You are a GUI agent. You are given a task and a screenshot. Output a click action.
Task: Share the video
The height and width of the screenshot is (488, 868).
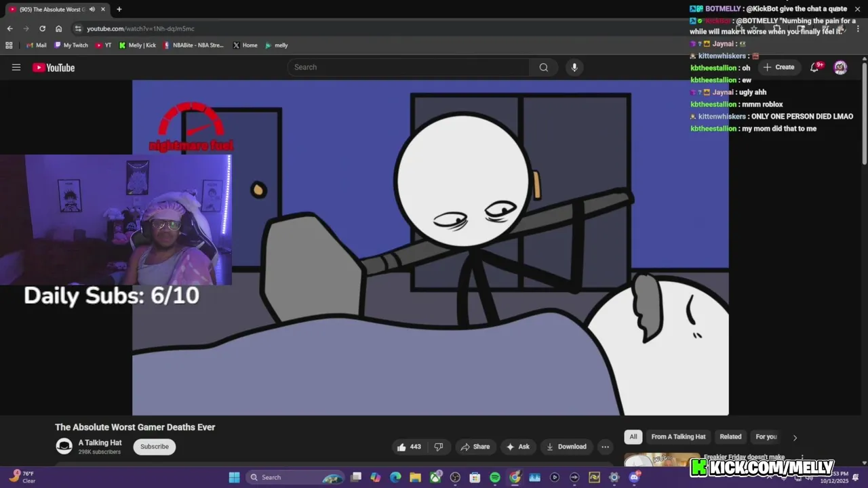coord(475,447)
